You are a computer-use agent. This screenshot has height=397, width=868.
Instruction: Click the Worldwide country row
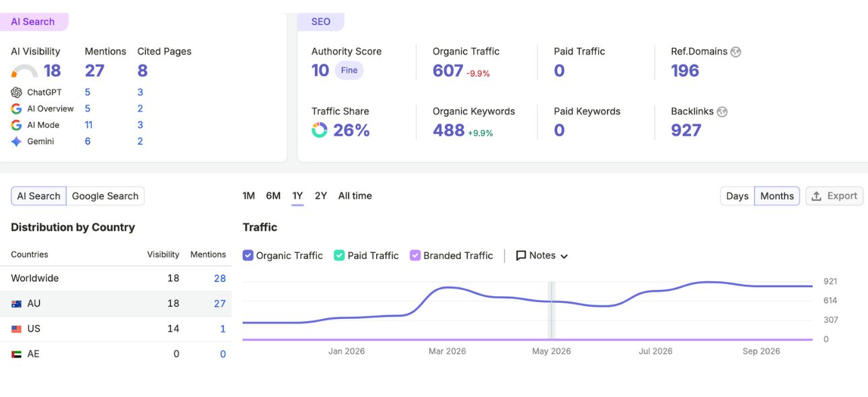pos(116,279)
